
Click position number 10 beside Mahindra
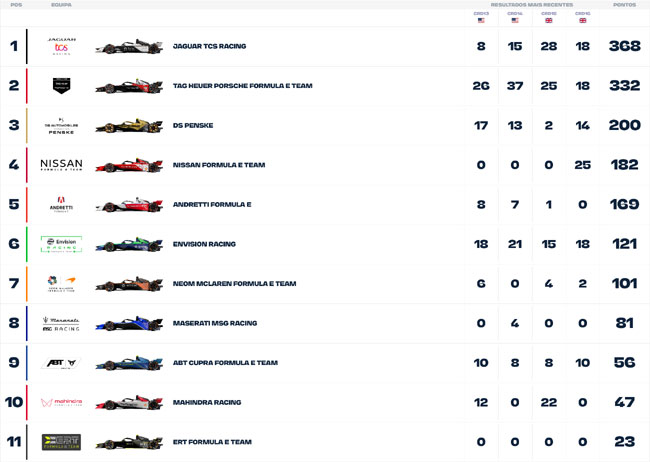(14, 402)
